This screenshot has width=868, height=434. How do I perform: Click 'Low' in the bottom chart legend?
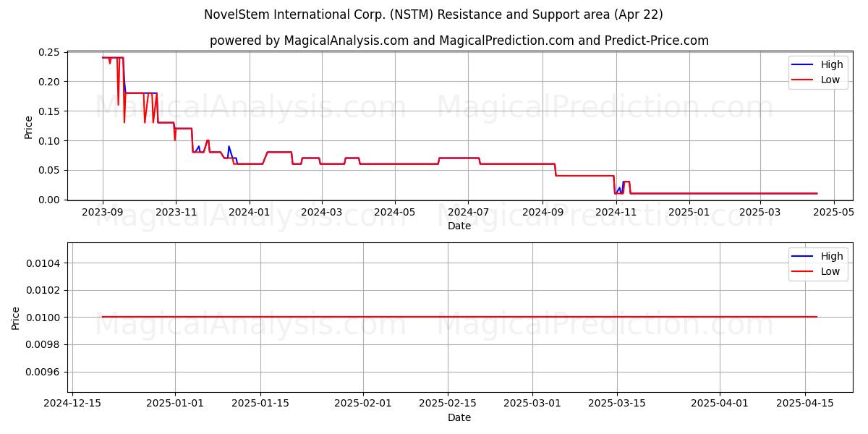pos(830,272)
